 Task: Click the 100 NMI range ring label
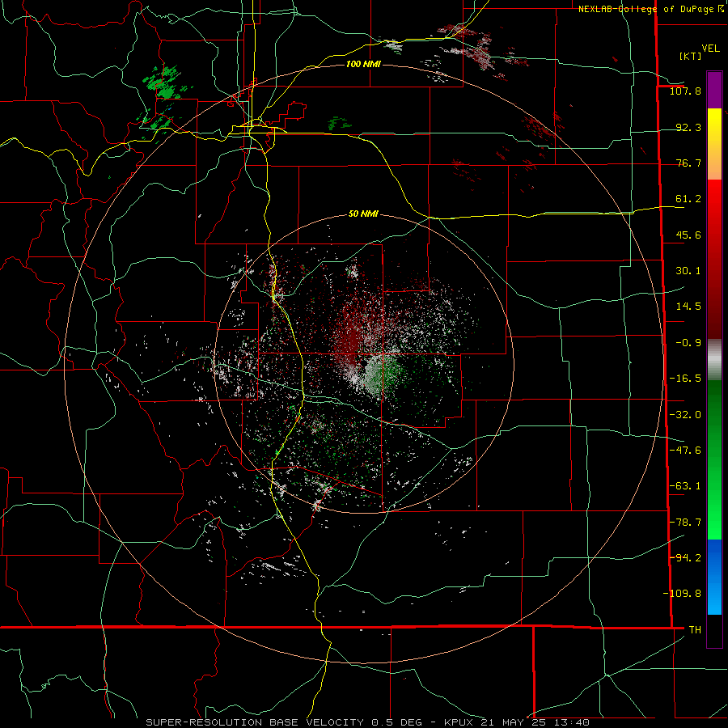pos(363,64)
